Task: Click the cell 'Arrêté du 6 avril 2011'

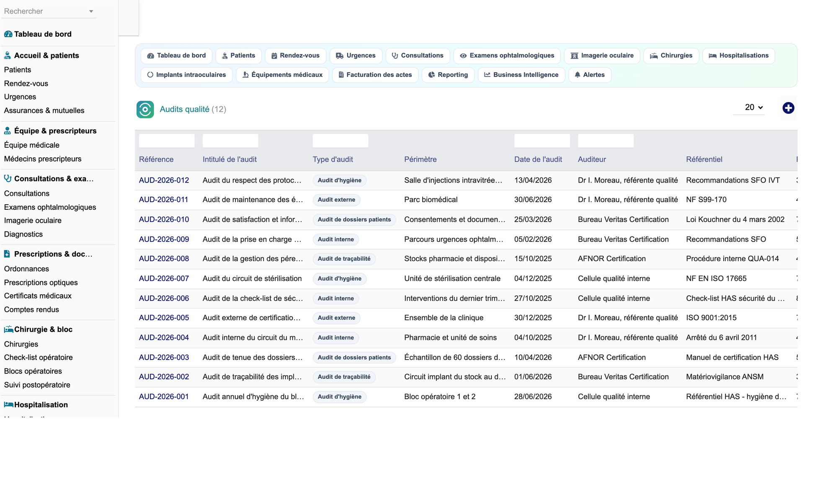Action: [722, 338]
